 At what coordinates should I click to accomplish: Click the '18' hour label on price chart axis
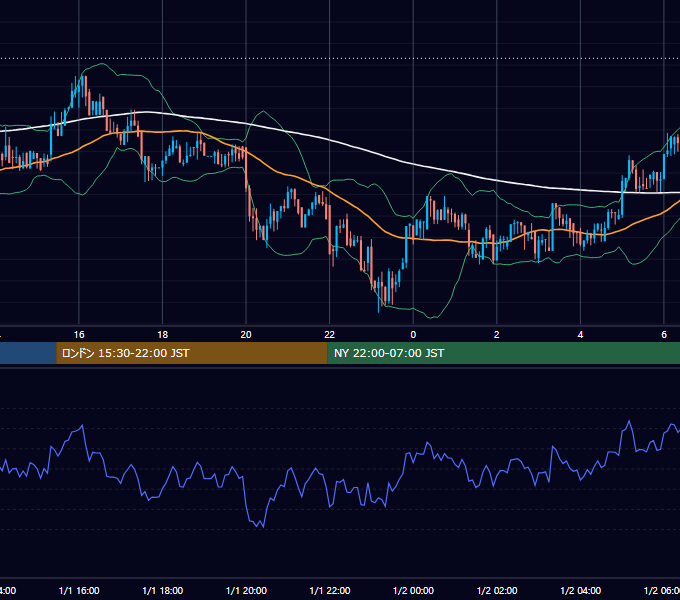point(162,335)
